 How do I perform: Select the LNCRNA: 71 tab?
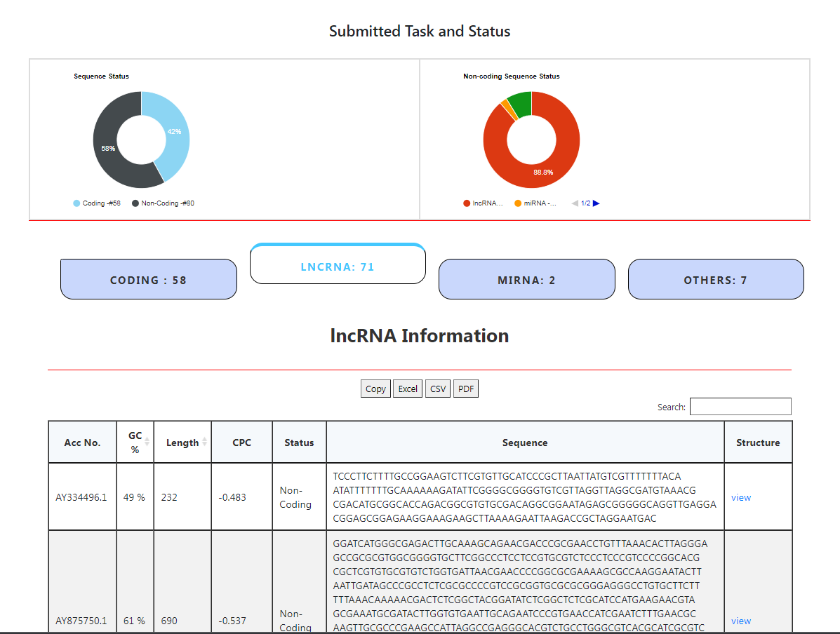point(338,264)
